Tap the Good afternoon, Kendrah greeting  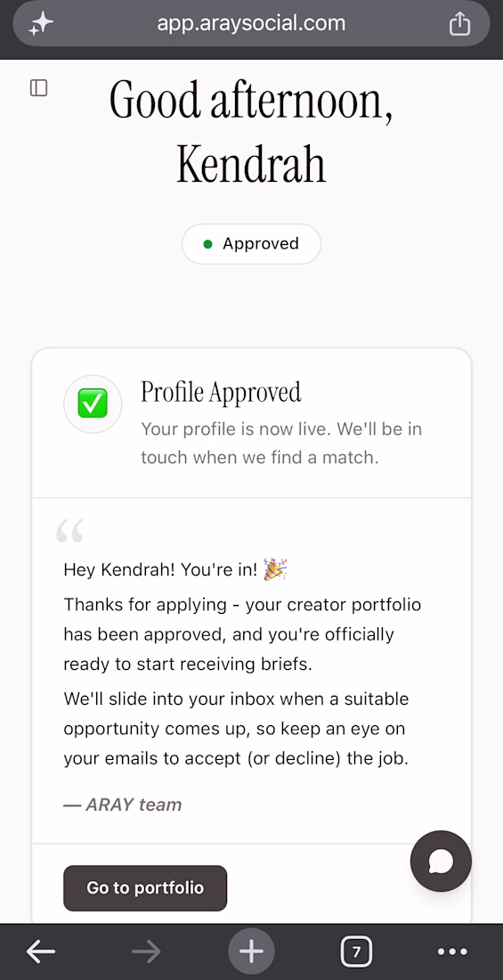click(251, 131)
